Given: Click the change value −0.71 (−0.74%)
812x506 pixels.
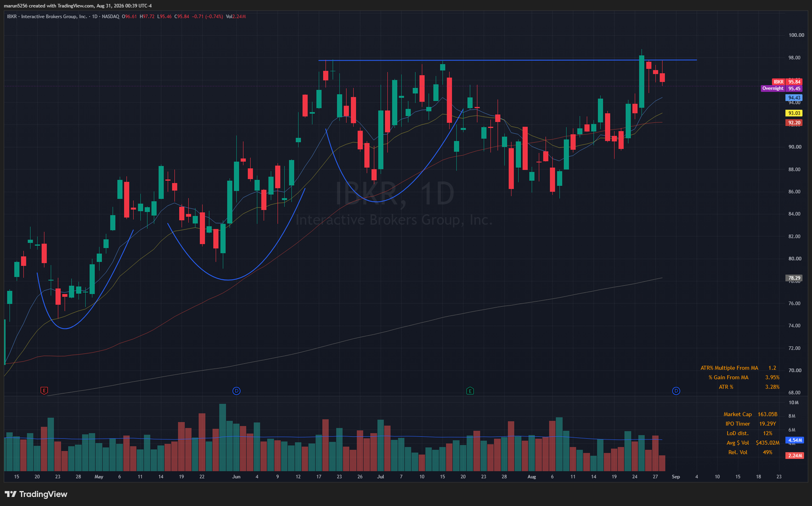Looking at the screenshot, I should click(x=208, y=16).
